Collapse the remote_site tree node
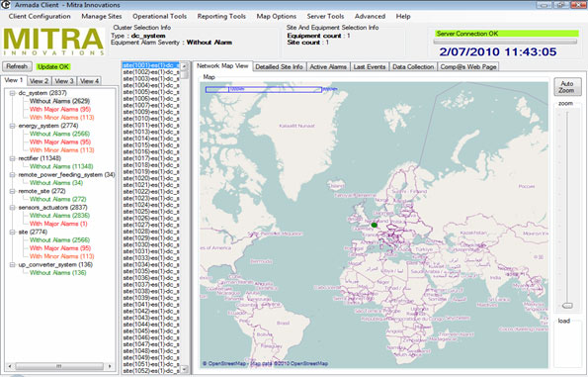 (x=13, y=191)
